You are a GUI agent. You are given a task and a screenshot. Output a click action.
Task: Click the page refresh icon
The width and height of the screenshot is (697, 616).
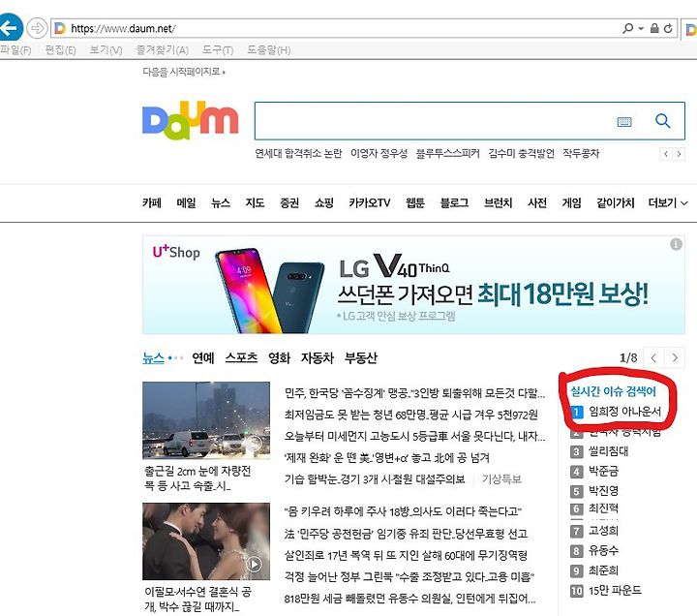pos(668,28)
